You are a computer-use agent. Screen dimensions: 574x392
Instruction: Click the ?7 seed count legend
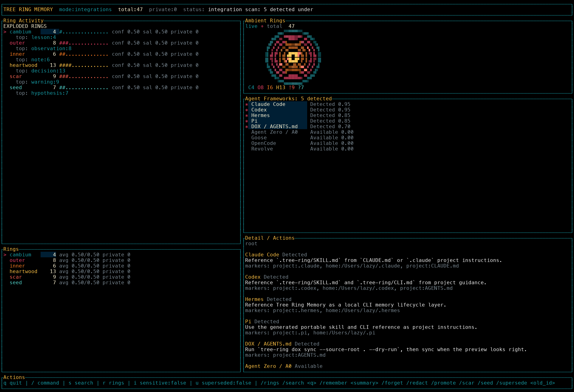pos(301,88)
